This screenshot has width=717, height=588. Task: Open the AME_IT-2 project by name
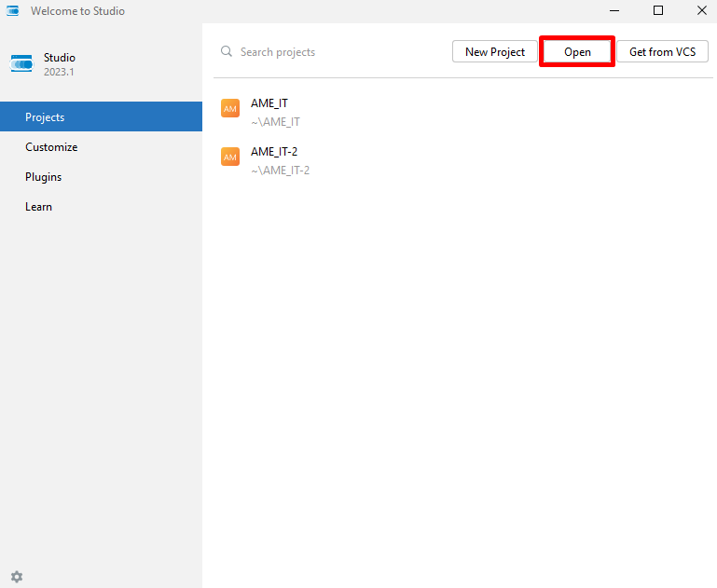point(274,152)
